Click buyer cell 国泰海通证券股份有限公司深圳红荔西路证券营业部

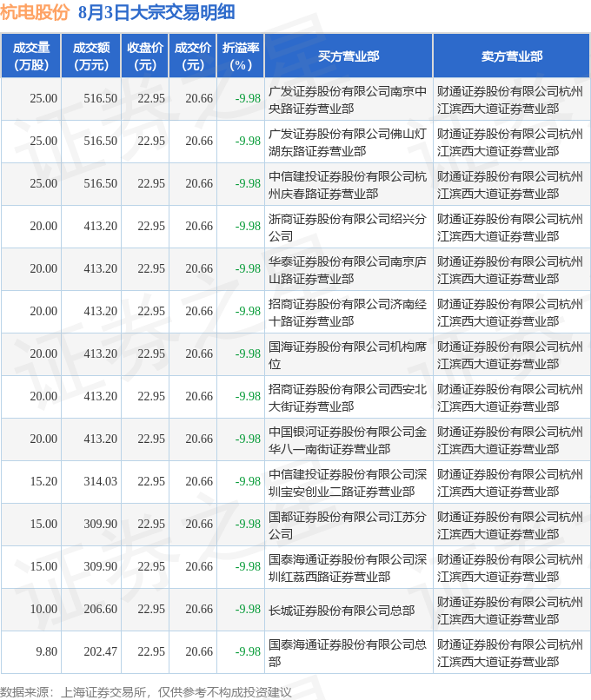point(349,568)
